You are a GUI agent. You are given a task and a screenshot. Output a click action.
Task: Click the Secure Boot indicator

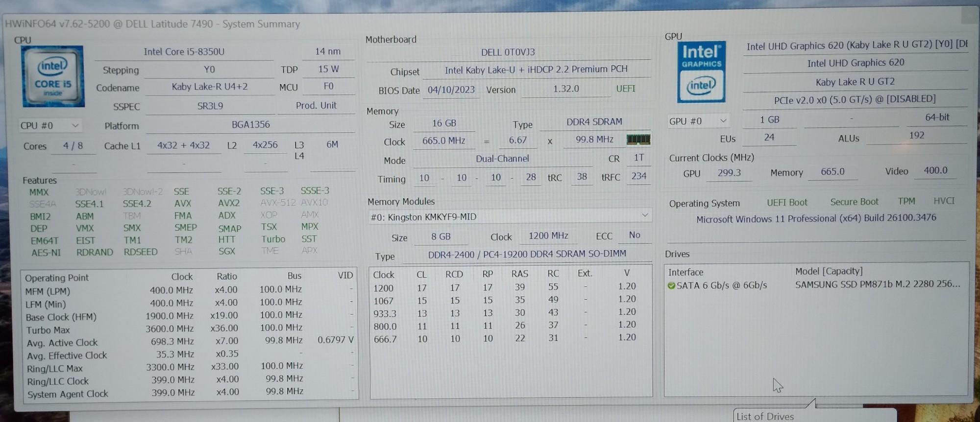click(x=854, y=202)
